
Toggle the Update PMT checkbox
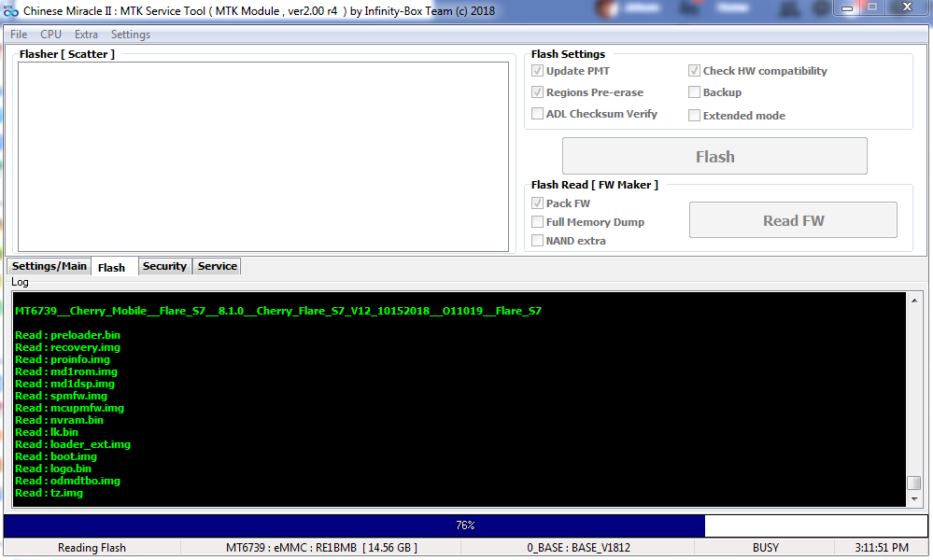pos(537,71)
